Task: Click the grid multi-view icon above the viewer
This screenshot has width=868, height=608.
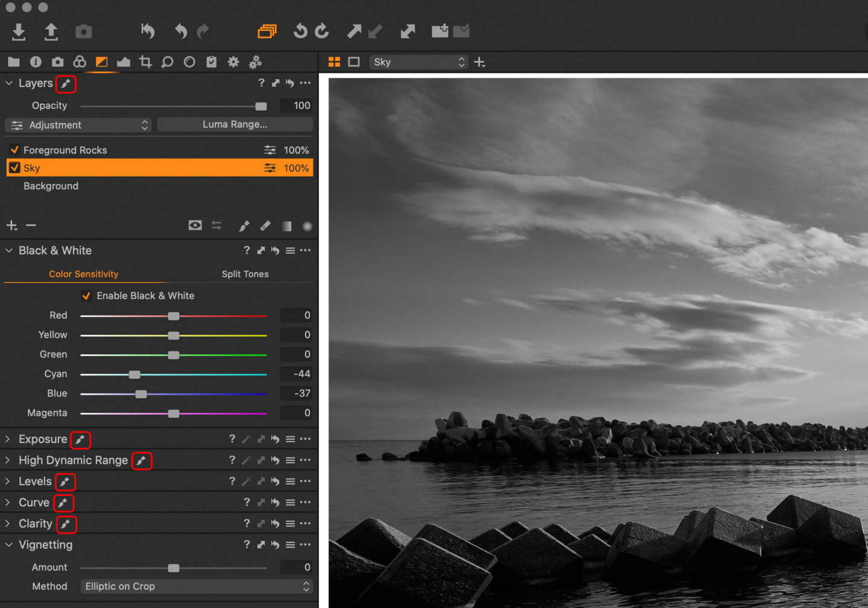Action: (334, 62)
